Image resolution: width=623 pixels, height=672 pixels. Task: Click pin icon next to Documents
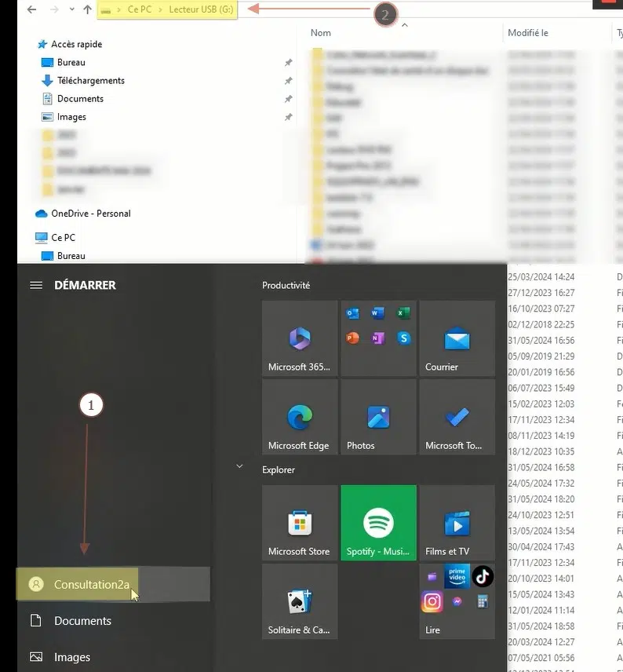[289, 99]
